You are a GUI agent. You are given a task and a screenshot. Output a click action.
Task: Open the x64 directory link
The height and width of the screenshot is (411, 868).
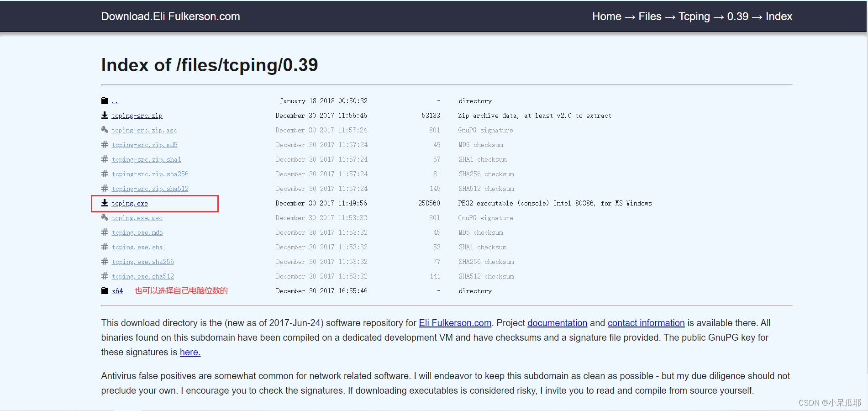point(117,291)
